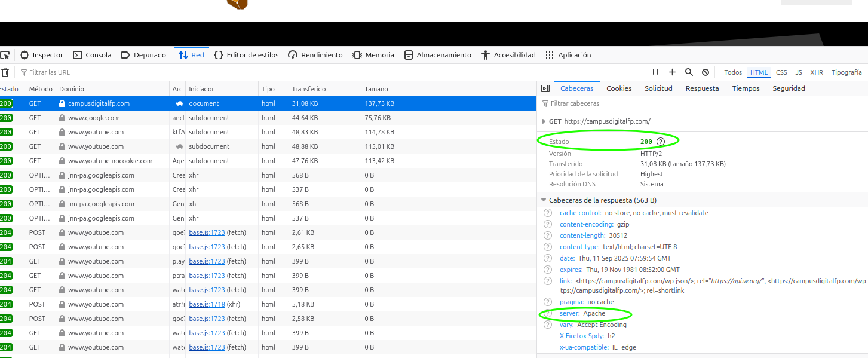Open search with magnifying glass icon
This screenshot has width=868, height=358.
point(689,72)
